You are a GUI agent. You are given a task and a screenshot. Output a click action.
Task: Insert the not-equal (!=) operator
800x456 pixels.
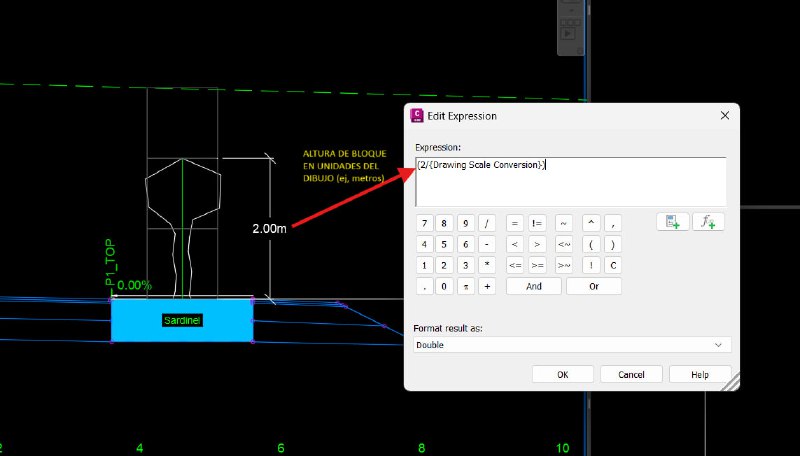tap(537, 223)
